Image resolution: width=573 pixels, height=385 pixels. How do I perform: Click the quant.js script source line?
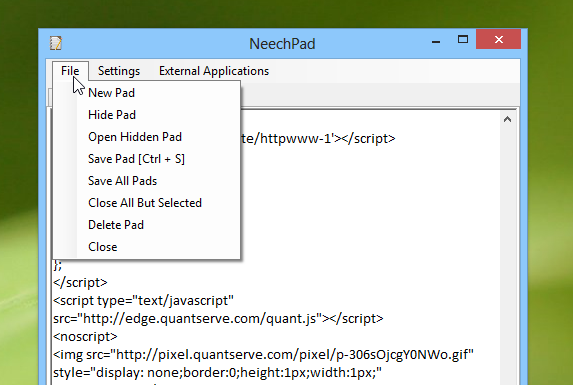[218, 319]
